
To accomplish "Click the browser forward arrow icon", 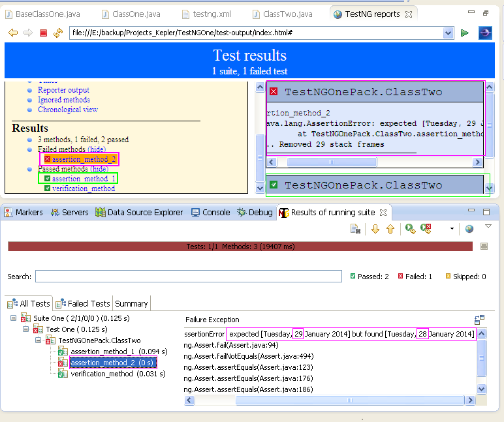I will [x=28, y=33].
